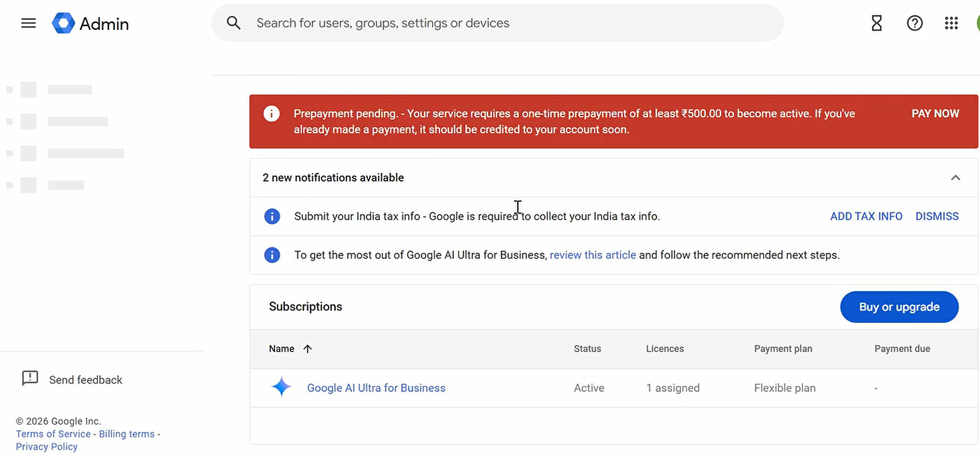Screen dimensions: 980x454
Task: Open the Billing terms link
Action: tap(126, 434)
